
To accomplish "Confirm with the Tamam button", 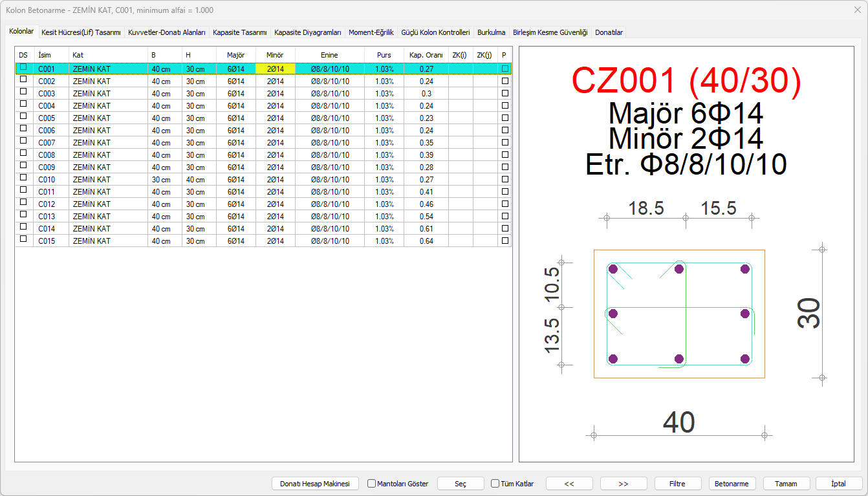I will [x=787, y=484].
